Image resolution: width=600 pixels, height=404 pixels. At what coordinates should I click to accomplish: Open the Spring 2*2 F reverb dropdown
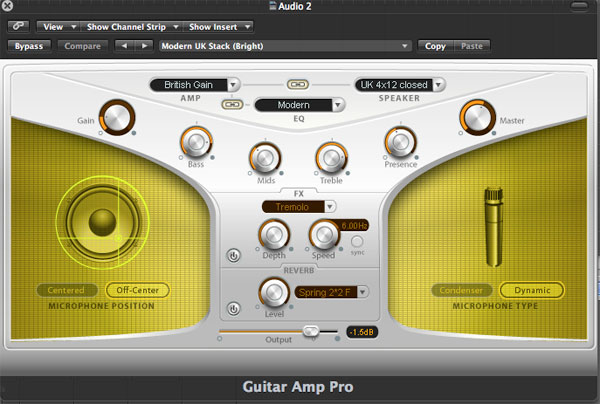(331, 292)
